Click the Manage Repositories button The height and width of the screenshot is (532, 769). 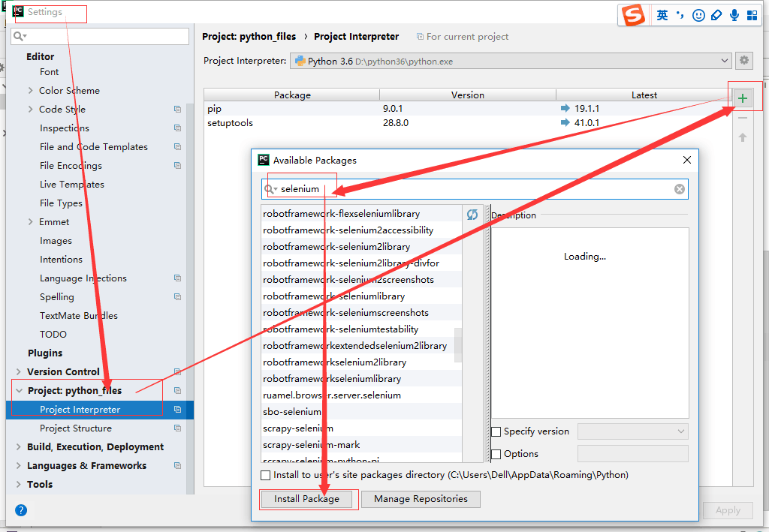pos(421,499)
